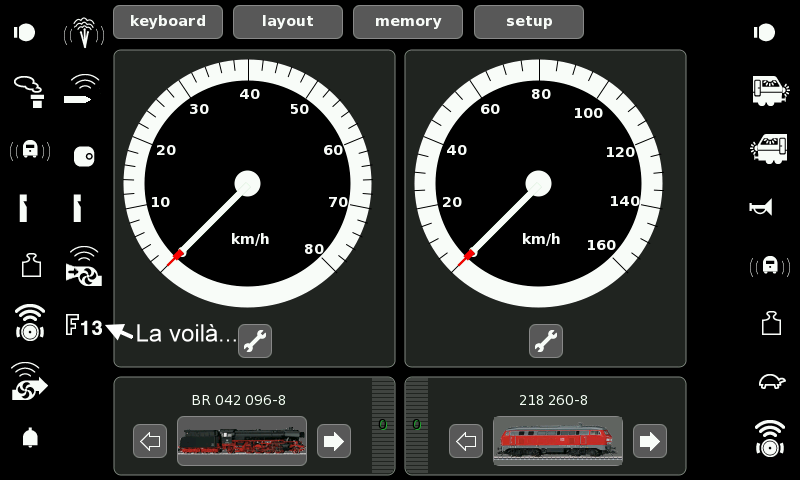Toggle coupler icon below BR 042 locomotive sound icon
The width and height of the screenshot is (800, 480).
coord(23,208)
